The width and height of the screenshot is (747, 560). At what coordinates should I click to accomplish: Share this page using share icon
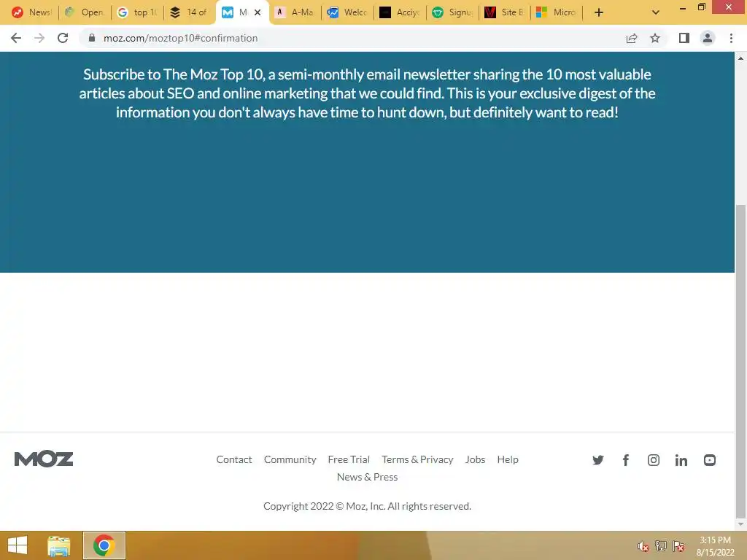click(632, 38)
